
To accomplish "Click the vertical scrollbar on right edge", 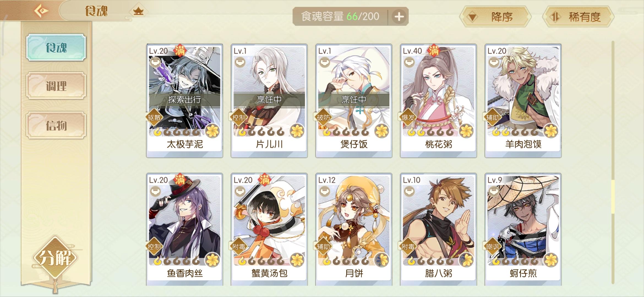I will click(613, 162).
